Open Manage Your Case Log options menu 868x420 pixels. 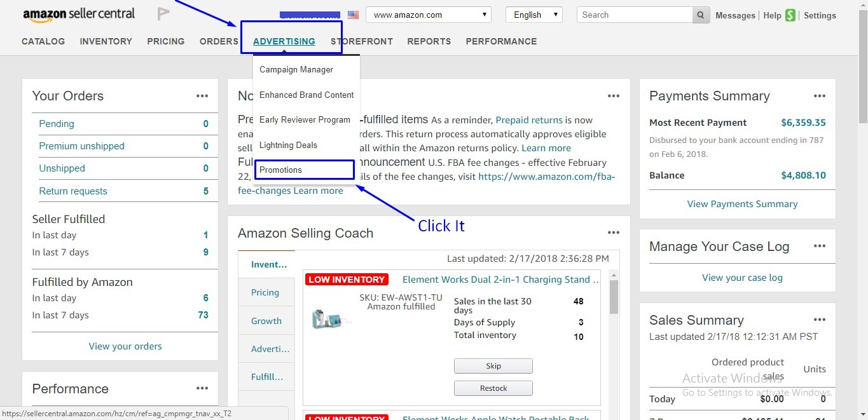(x=820, y=246)
